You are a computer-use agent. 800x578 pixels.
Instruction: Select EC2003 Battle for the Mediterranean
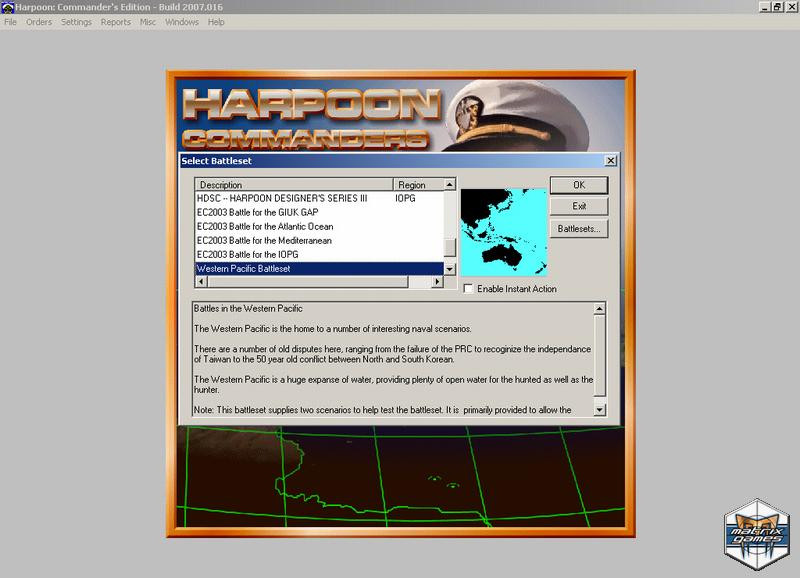point(319,240)
